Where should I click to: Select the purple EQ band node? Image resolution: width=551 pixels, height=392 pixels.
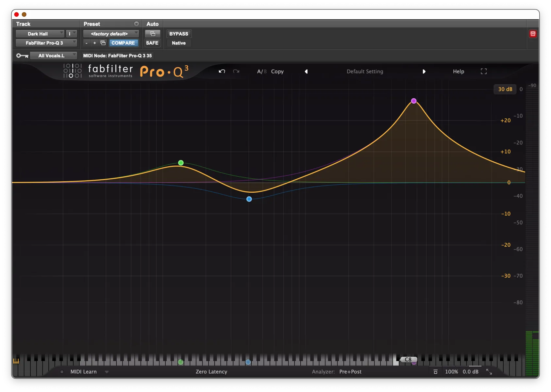coord(414,101)
